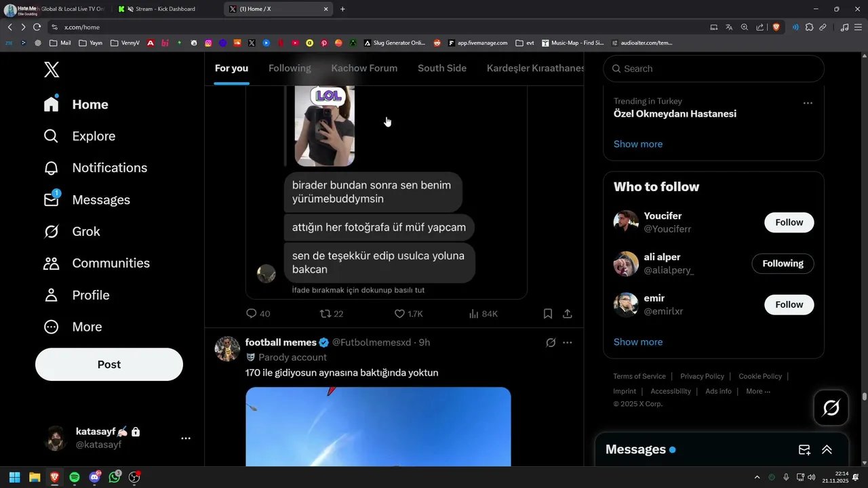The height and width of the screenshot is (488, 868).
Task: Go to Communities in the sidebar
Action: tap(96, 263)
